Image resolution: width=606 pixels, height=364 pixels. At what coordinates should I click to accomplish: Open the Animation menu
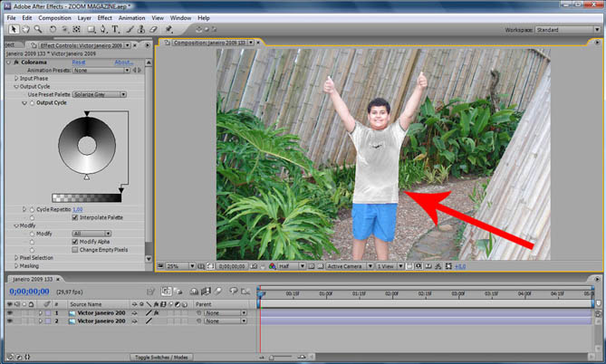click(132, 17)
